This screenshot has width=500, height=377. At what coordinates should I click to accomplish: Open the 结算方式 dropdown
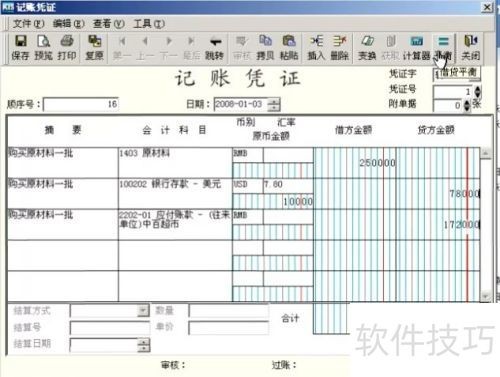coord(110,311)
